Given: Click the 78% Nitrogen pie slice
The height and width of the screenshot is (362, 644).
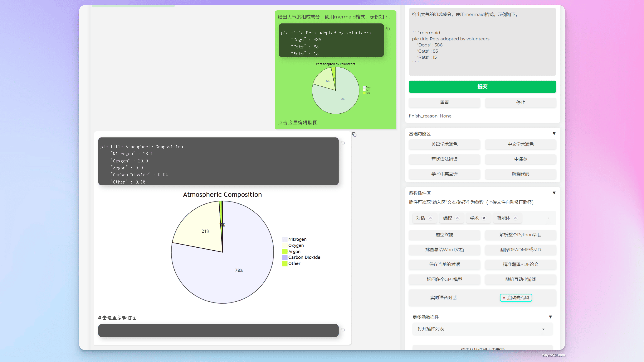Looking at the screenshot, I should (239, 270).
